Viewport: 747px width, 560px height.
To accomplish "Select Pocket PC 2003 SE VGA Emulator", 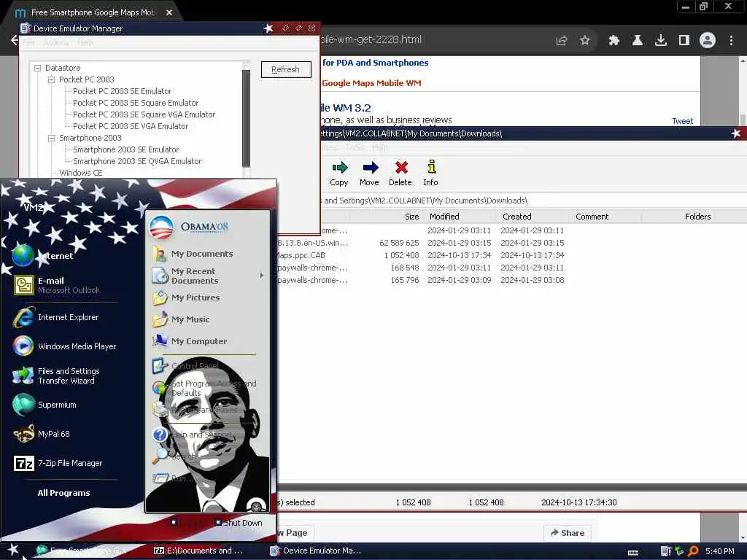I will [131, 126].
